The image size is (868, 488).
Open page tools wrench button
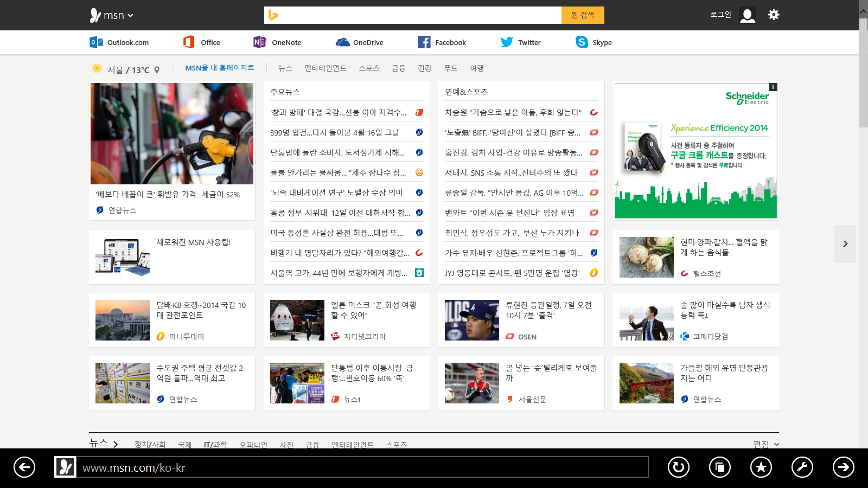[802, 467]
